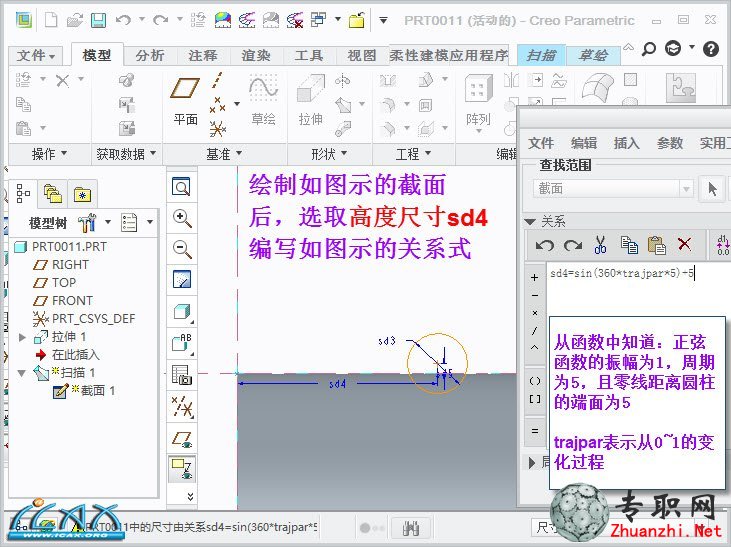Select the Extrude (拉伸) tool

point(310,100)
